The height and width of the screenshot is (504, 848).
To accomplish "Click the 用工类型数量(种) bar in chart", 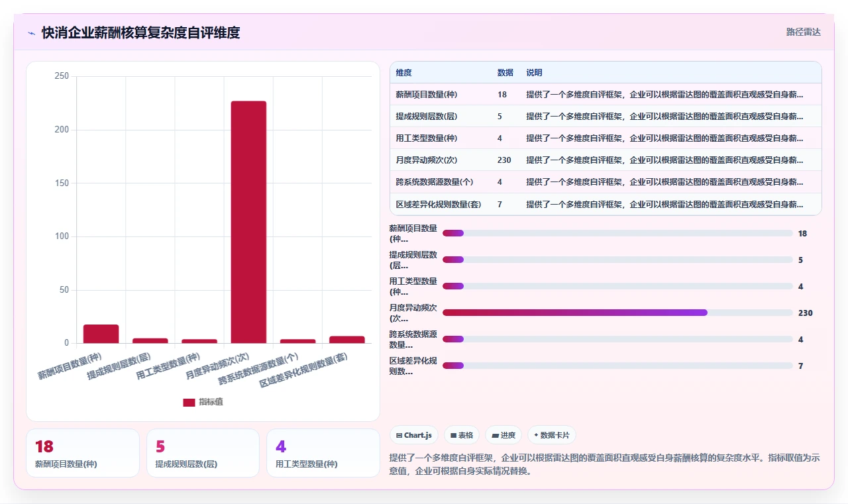I will click(x=199, y=341).
